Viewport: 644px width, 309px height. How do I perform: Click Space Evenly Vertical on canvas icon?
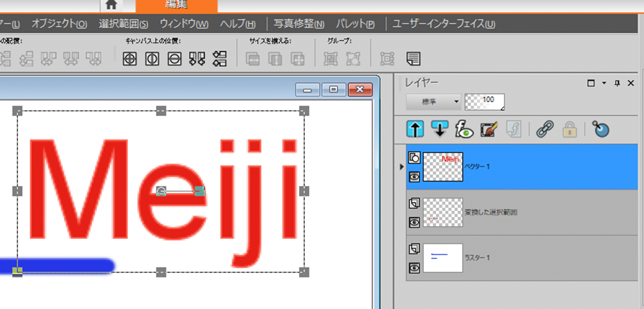pyautogui.click(x=220, y=59)
